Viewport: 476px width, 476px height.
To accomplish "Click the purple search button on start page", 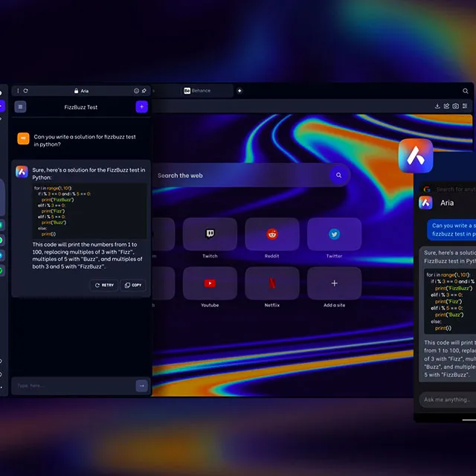I will 339,176.
